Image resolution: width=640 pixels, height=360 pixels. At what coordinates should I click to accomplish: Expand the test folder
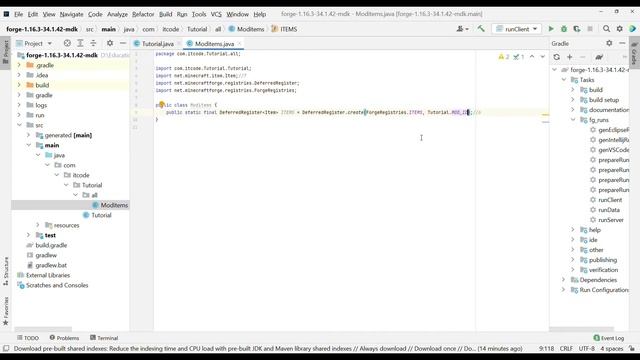pos(29,235)
